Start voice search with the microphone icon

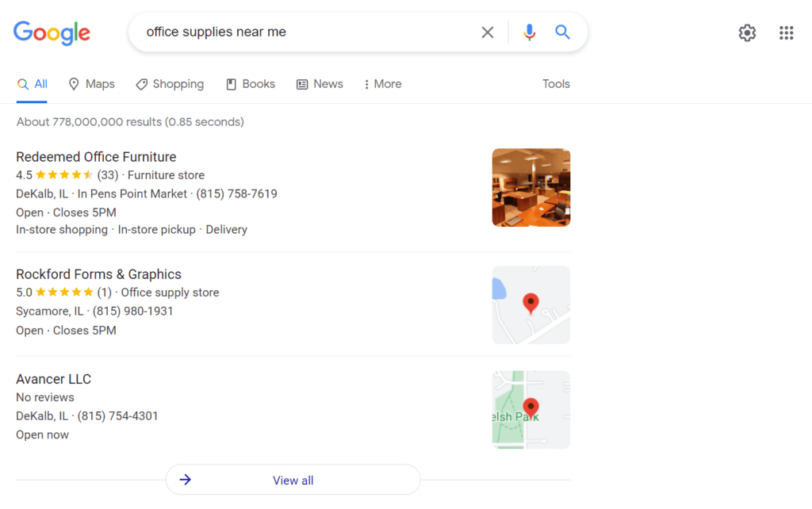[x=529, y=32]
